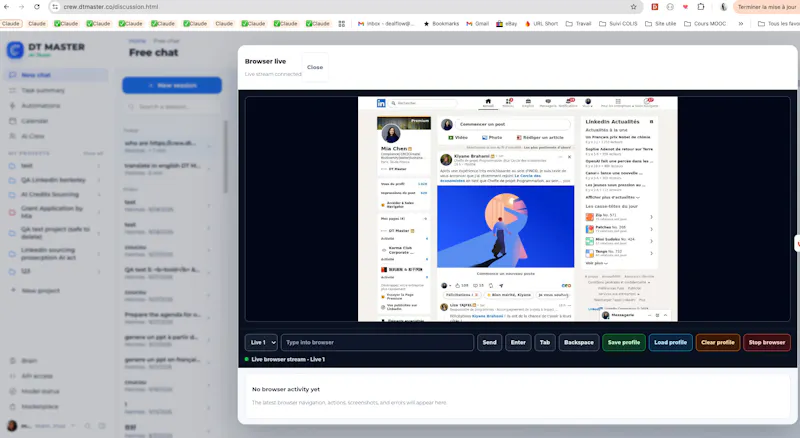
Task: Expand Voir plus under casse-têtes
Action: [596, 263]
